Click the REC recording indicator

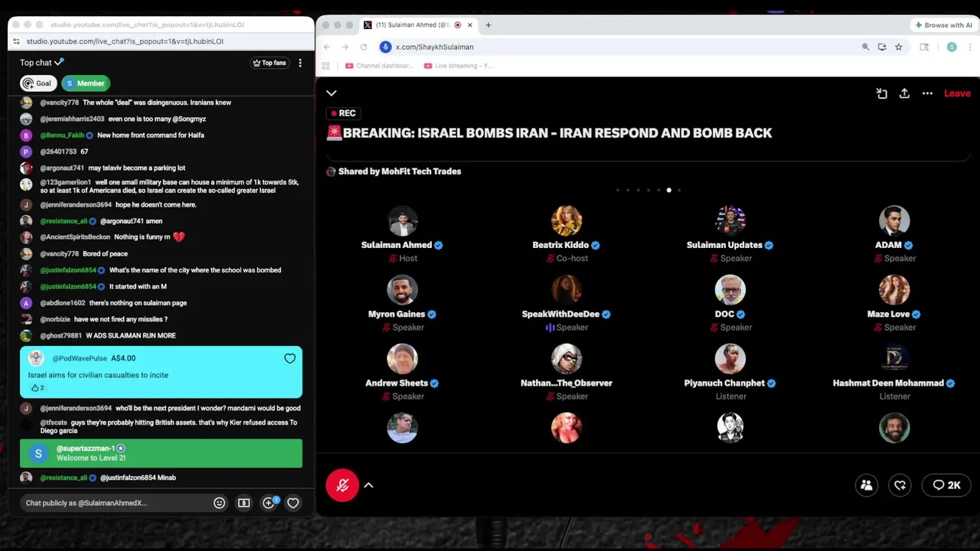click(x=342, y=113)
